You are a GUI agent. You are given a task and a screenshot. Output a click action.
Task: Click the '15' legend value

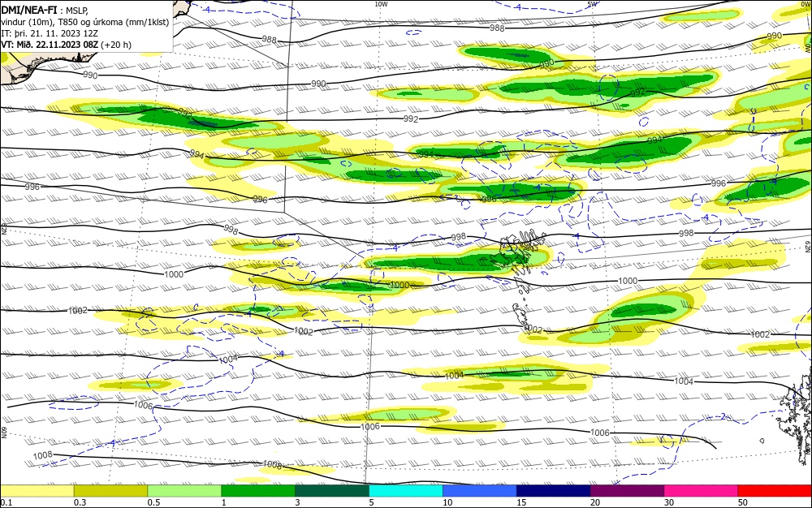click(x=521, y=502)
